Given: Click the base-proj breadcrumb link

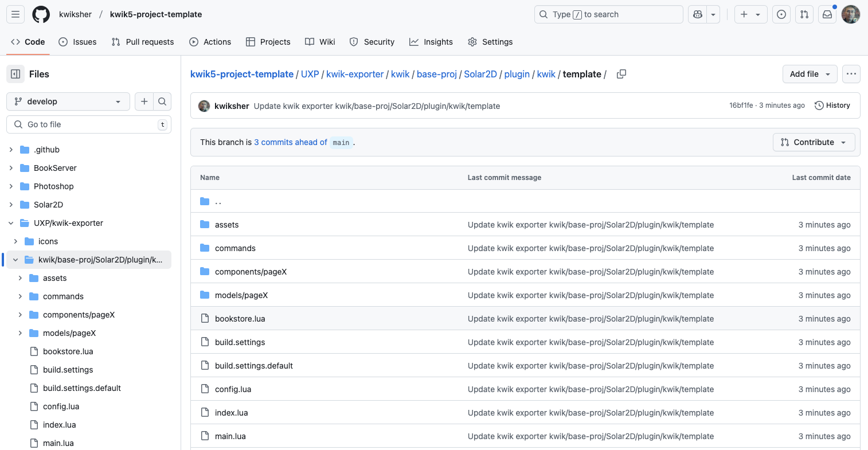Looking at the screenshot, I should click(437, 74).
